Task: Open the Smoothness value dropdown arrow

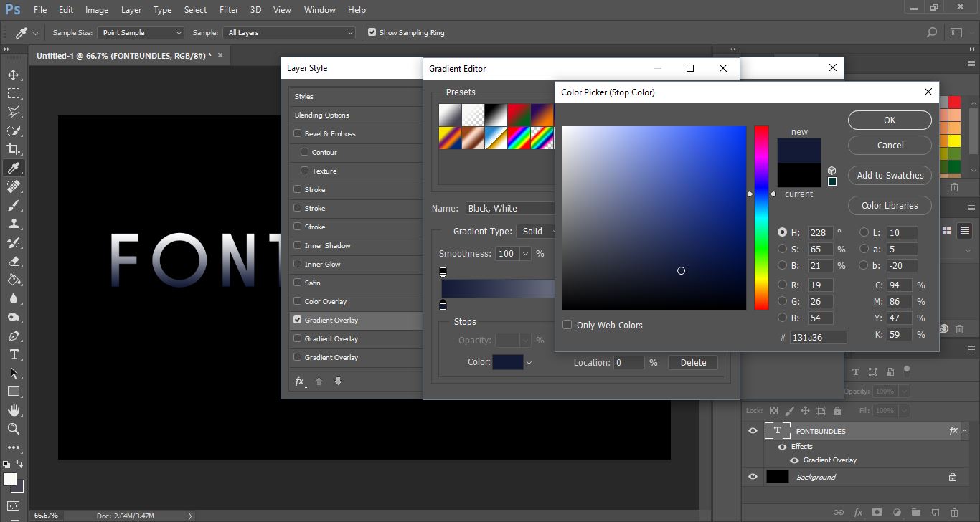Action: click(525, 254)
